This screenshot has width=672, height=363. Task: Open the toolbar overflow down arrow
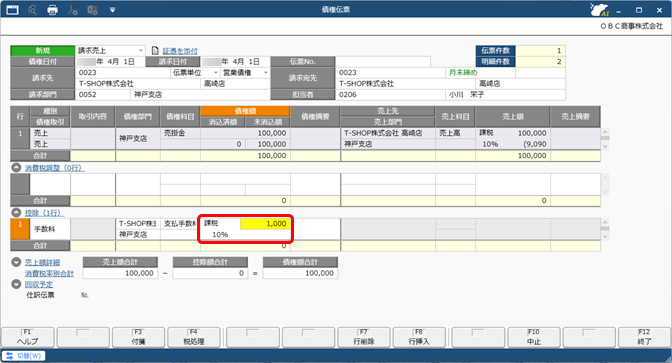[x=112, y=9]
